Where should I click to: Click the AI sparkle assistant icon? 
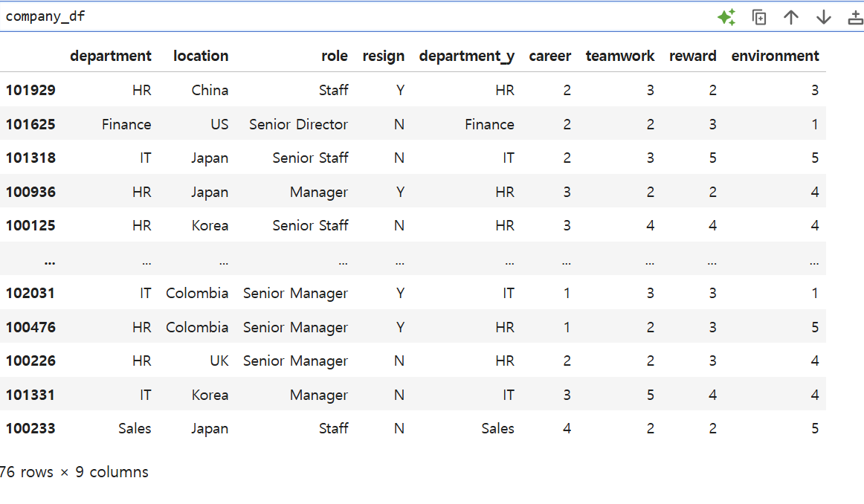pyautogui.click(x=726, y=17)
